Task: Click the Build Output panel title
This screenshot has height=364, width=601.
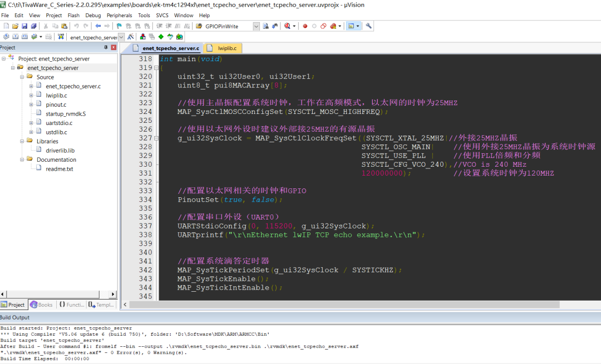Action: [14, 317]
